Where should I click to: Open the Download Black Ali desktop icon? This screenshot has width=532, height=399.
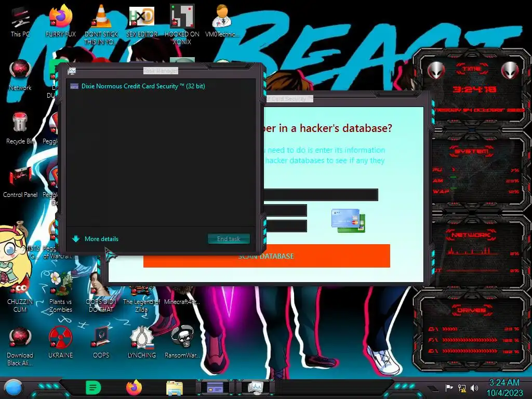tap(20, 346)
